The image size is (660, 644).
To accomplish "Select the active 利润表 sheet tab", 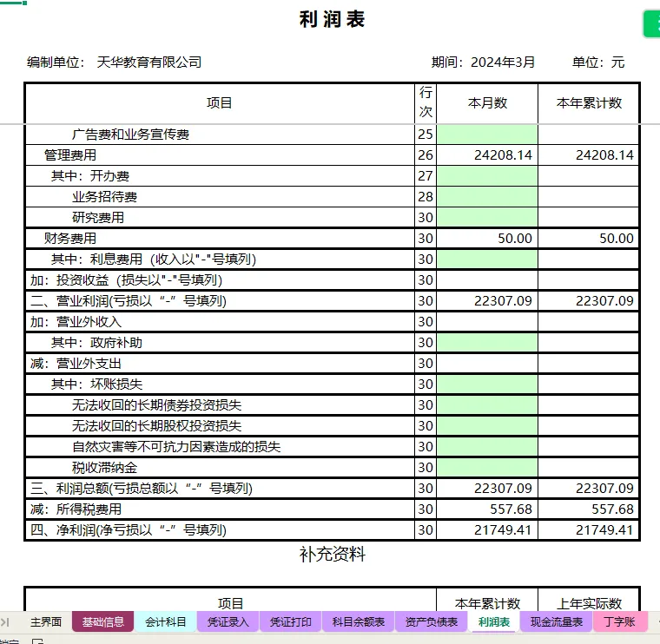I will [494, 621].
